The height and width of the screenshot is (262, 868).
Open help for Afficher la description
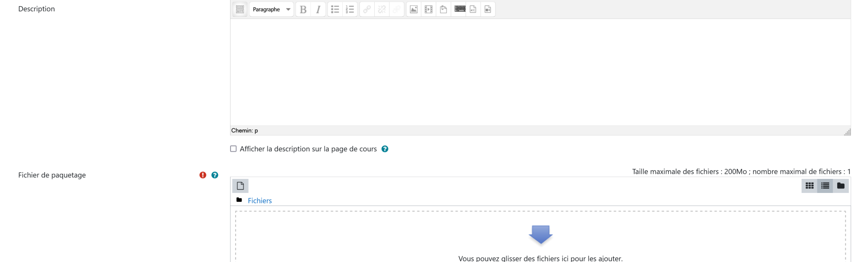[x=385, y=149]
